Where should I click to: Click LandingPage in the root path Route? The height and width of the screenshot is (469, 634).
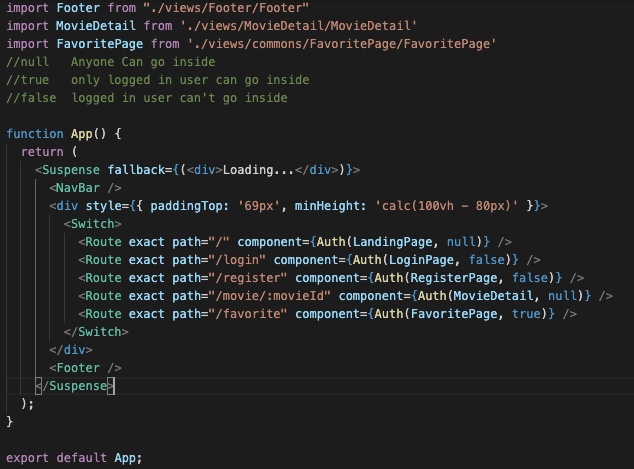(x=393, y=242)
